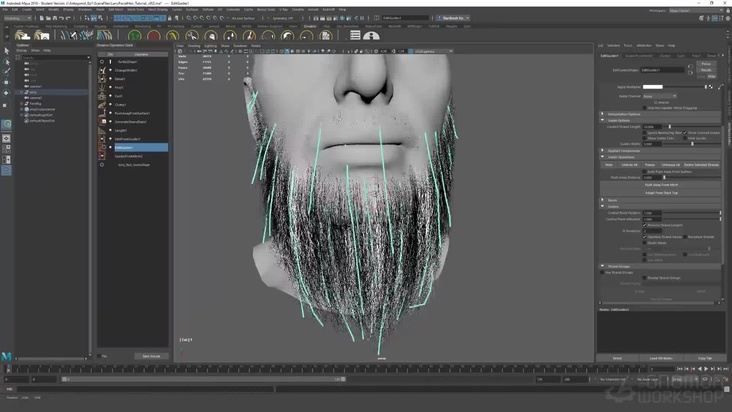Click the play forward button in timeline
The image size is (732, 412).
coord(706,369)
